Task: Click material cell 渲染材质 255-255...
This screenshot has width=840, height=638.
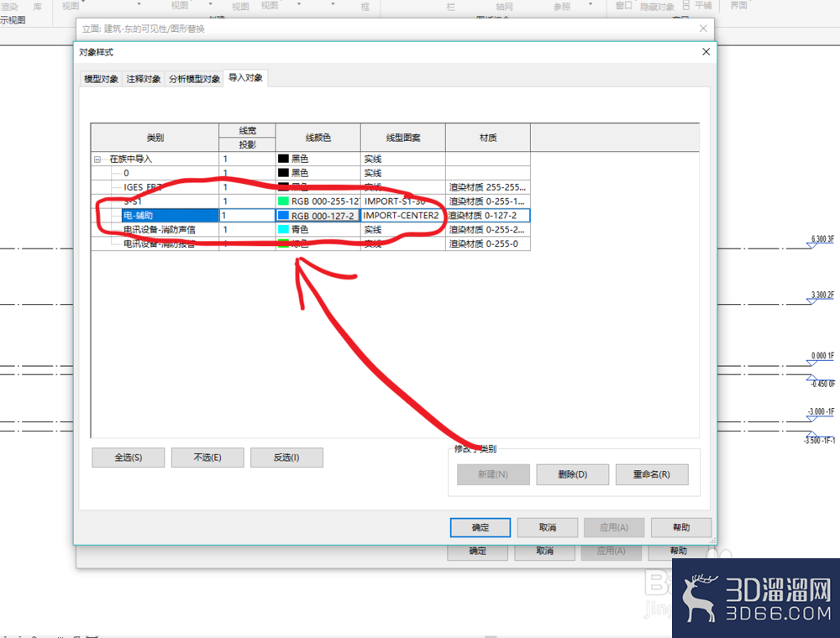Action: (x=487, y=187)
